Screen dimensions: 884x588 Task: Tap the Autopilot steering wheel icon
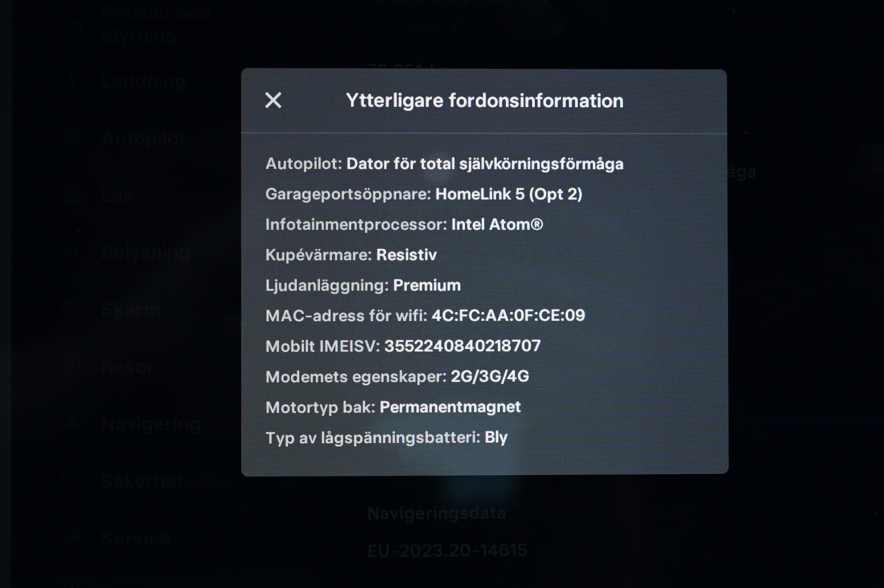click(x=73, y=138)
